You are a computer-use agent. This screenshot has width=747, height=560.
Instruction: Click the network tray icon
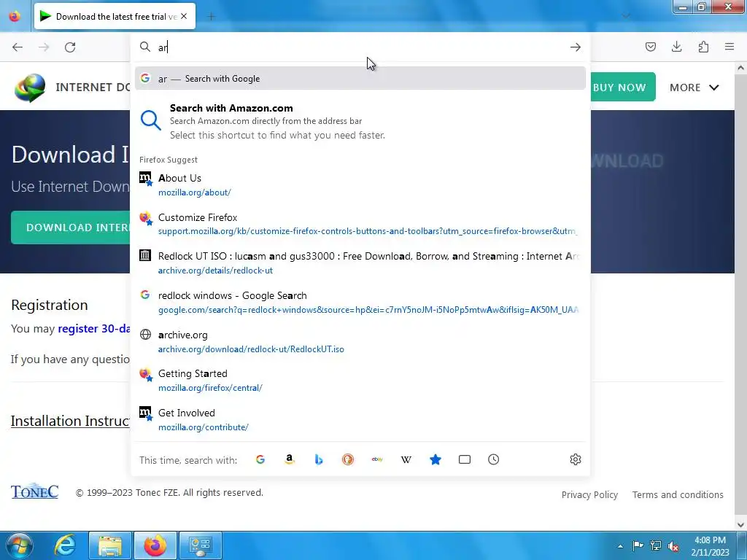point(656,545)
